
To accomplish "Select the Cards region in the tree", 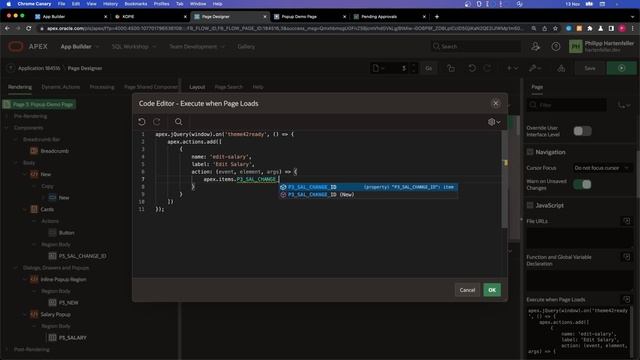I will (47, 209).
